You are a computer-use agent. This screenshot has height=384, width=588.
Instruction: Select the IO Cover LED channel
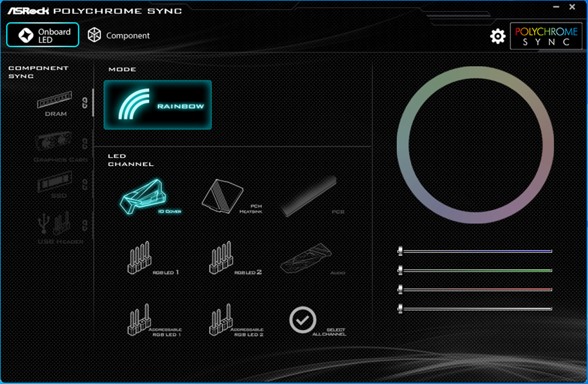click(x=150, y=197)
